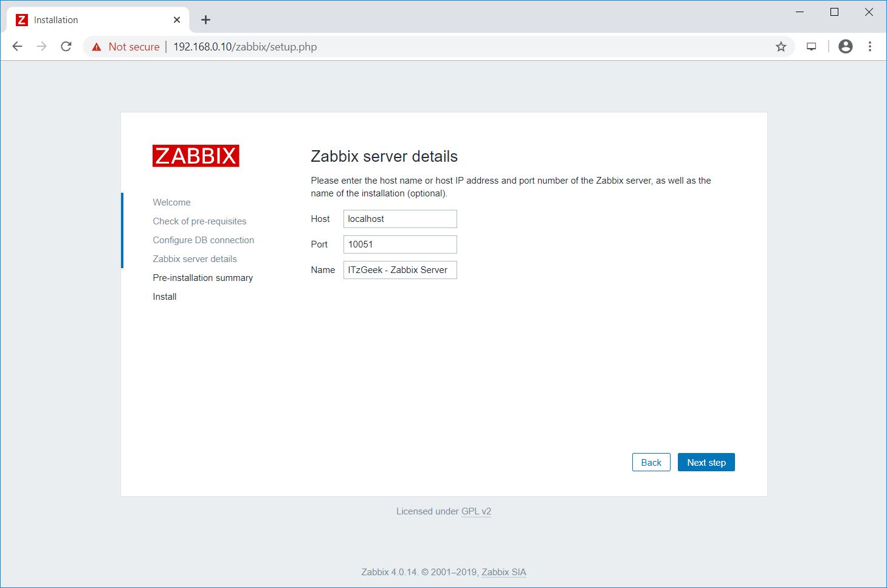Click the Zabbix 4.0.14 version text
This screenshot has height=588, width=887.
389,572
